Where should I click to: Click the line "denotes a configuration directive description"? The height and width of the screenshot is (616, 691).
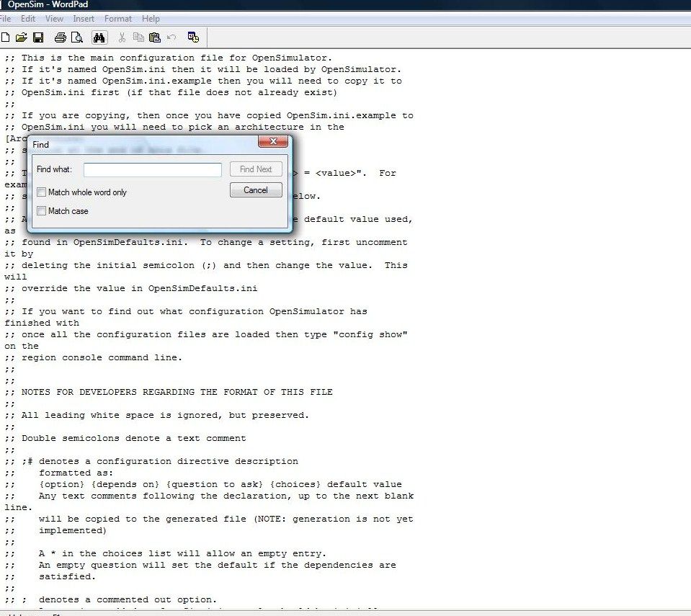coord(169,461)
